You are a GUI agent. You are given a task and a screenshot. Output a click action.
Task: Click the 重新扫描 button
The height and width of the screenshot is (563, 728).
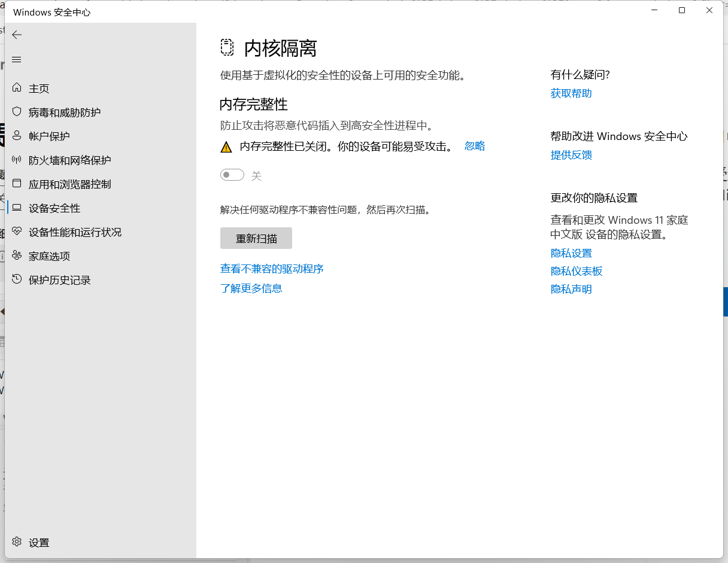point(256,238)
